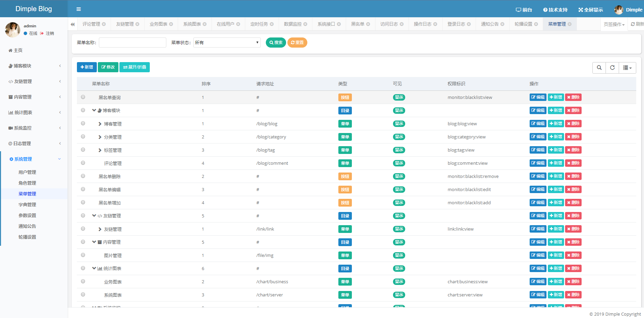Click the 展开/折叠 button
Image resolution: width=644 pixels, height=318 pixels.
[135, 67]
